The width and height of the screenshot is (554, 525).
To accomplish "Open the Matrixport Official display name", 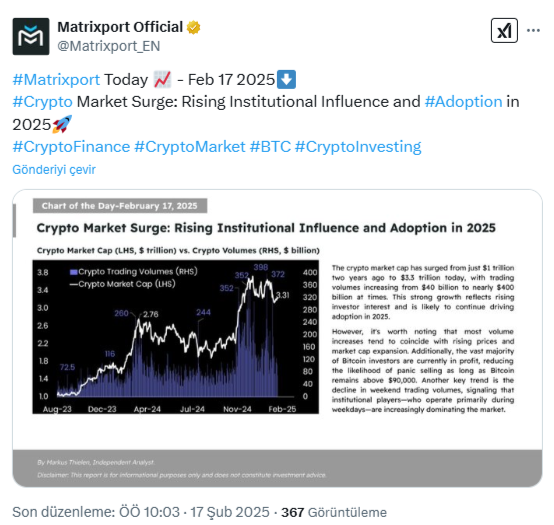I will 120,27.
